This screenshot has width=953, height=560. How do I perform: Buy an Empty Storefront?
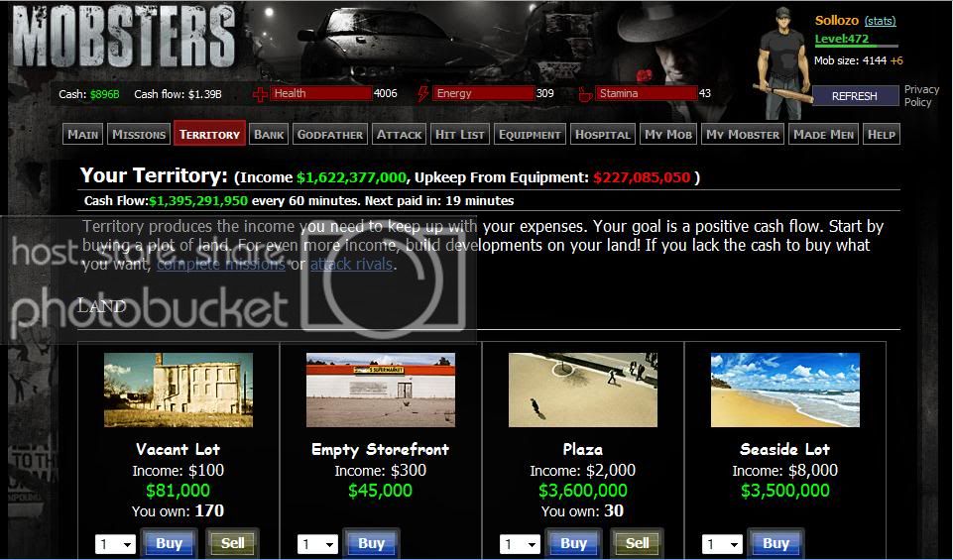371,543
